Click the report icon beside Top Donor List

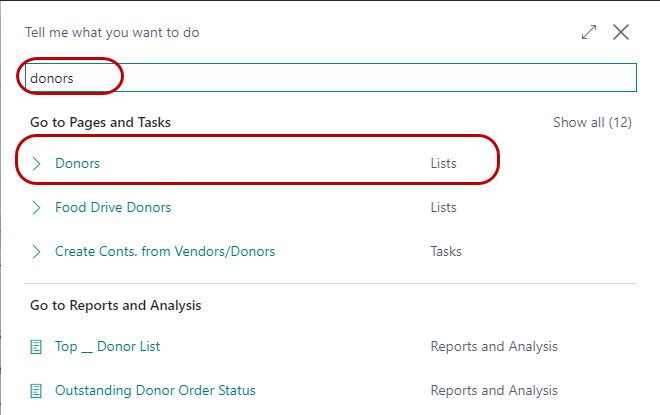click(37, 346)
